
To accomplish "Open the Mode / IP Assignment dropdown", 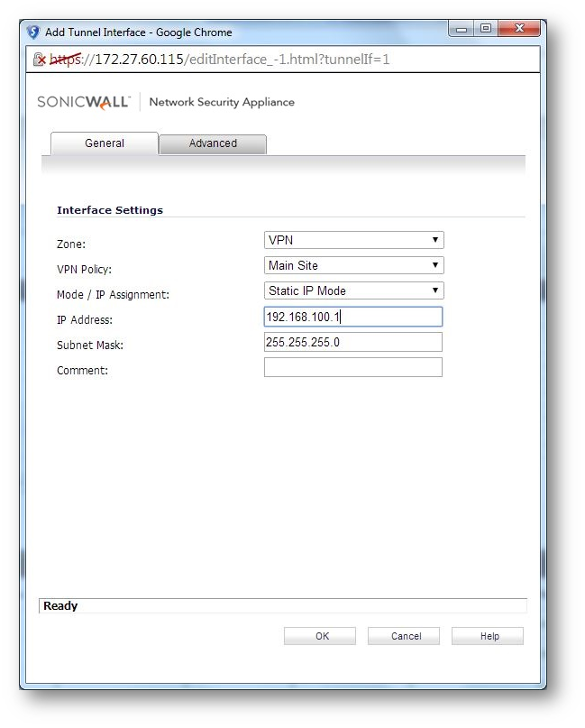I will [354, 290].
